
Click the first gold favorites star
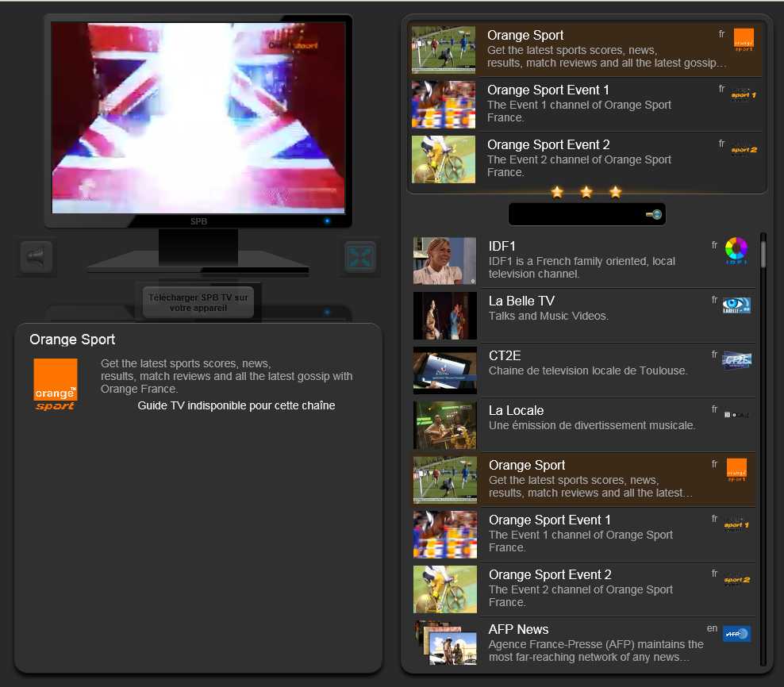[557, 192]
